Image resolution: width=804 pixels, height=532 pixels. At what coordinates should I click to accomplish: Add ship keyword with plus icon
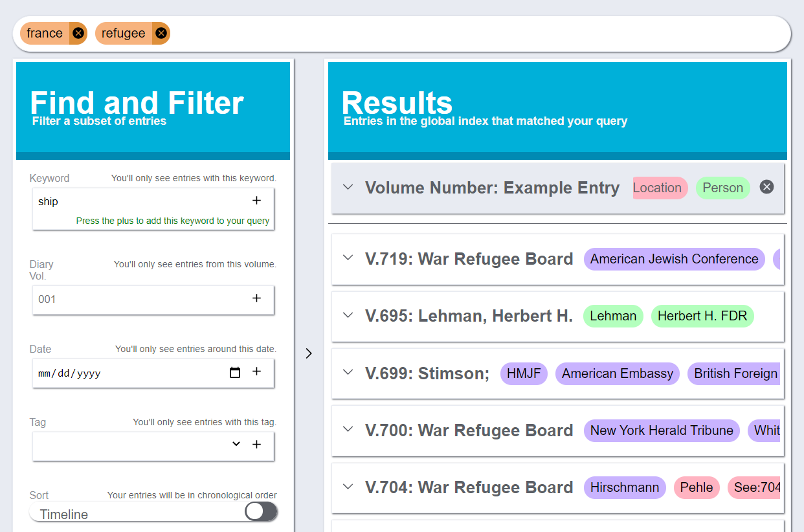pos(256,201)
